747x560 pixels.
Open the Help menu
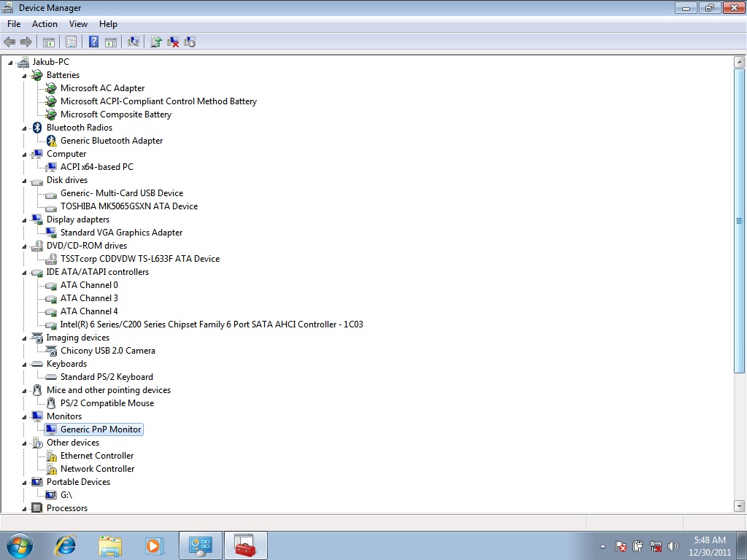[x=108, y=24]
